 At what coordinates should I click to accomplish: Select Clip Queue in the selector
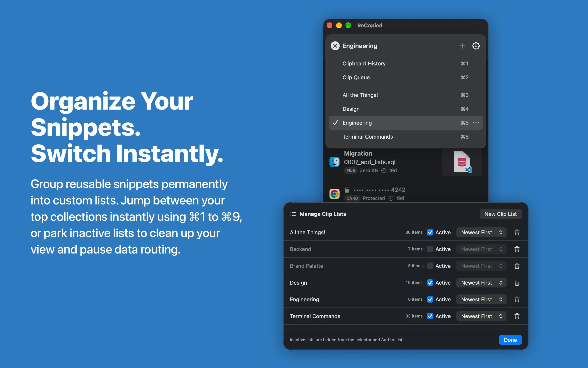tap(405, 77)
